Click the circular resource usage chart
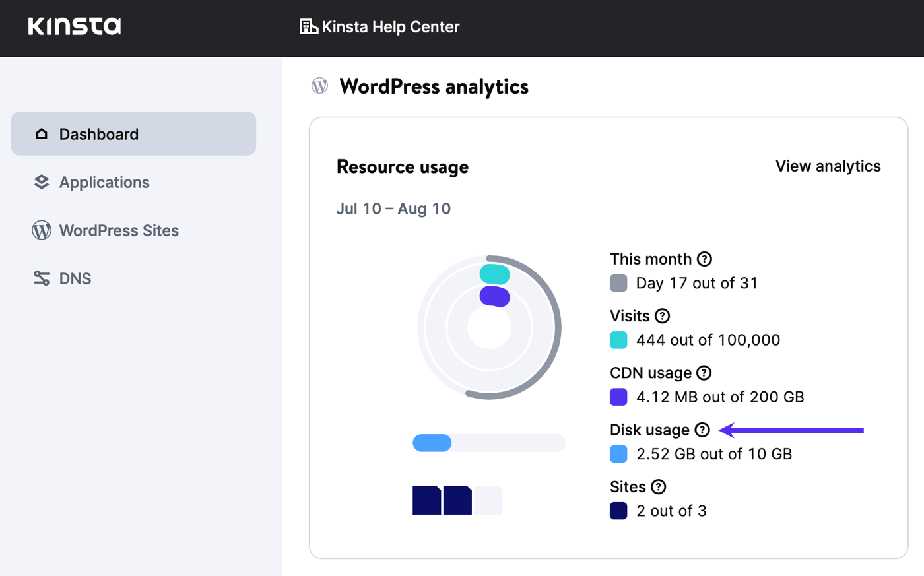 coord(489,327)
